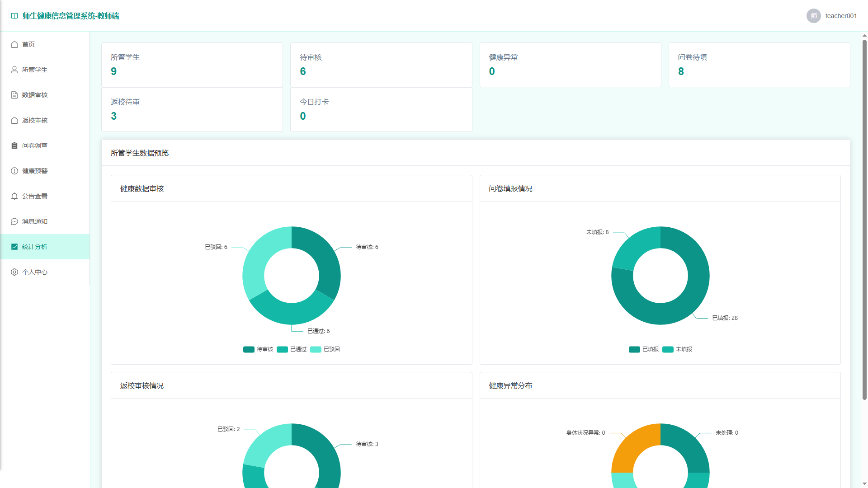Click the teacher avatar icon
The height and width of the screenshot is (488, 868).
pos(813,16)
